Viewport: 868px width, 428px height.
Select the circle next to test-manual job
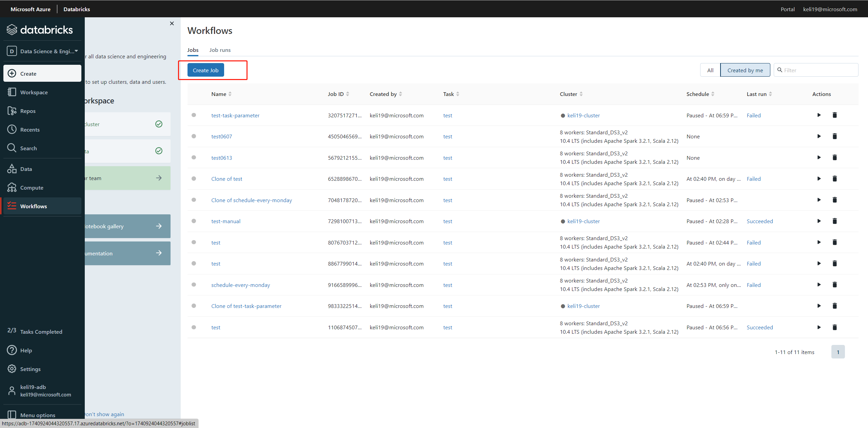[194, 221]
